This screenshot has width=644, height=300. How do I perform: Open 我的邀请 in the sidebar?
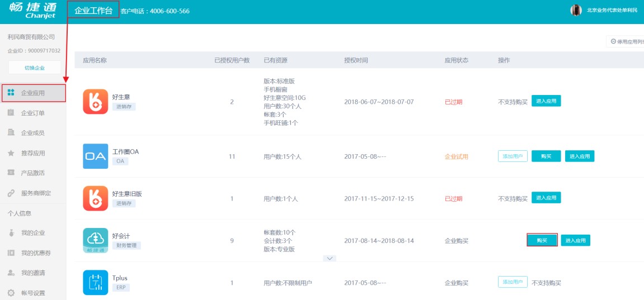33,273
